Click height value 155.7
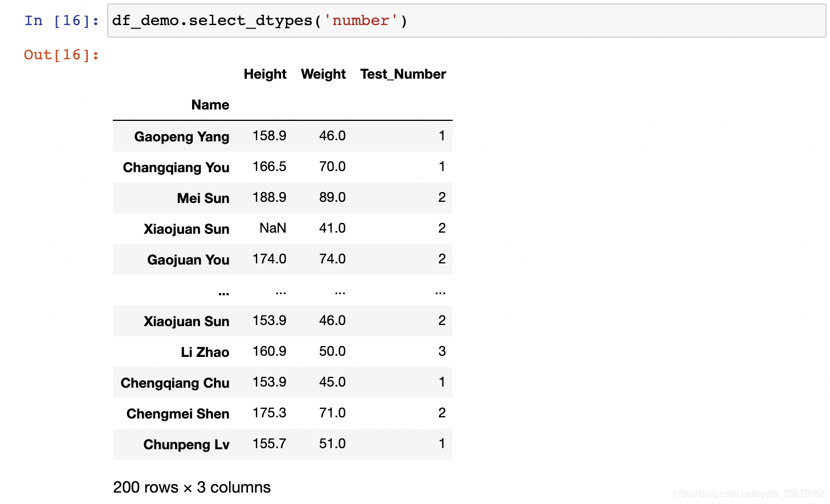This screenshot has width=830, height=504. [x=270, y=444]
